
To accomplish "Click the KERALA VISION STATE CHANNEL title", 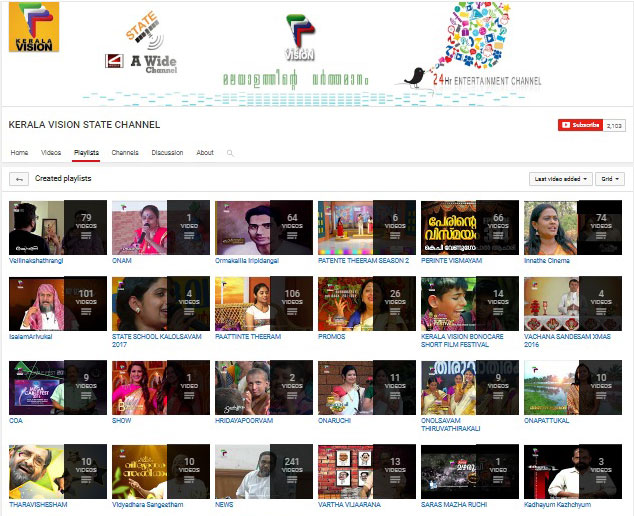I will (84, 125).
